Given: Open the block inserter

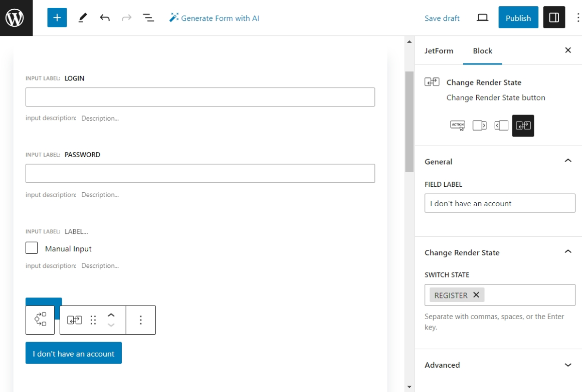Looking at the screenshot, I should coord(57,17).
